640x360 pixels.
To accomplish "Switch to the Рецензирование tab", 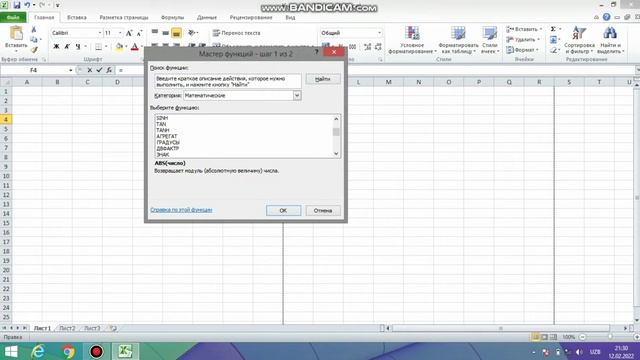I will pos(251,18).
